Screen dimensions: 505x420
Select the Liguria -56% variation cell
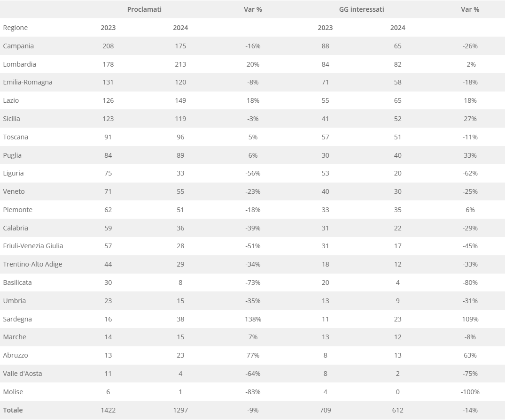[253, 173]
